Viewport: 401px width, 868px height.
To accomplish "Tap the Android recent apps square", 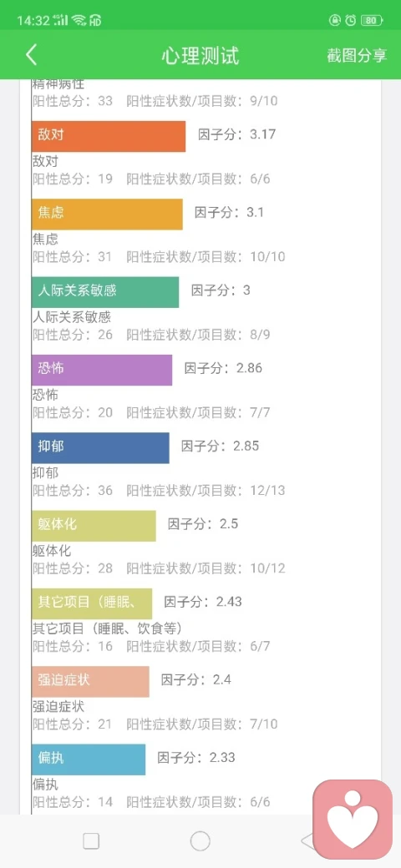I will 91,841.
